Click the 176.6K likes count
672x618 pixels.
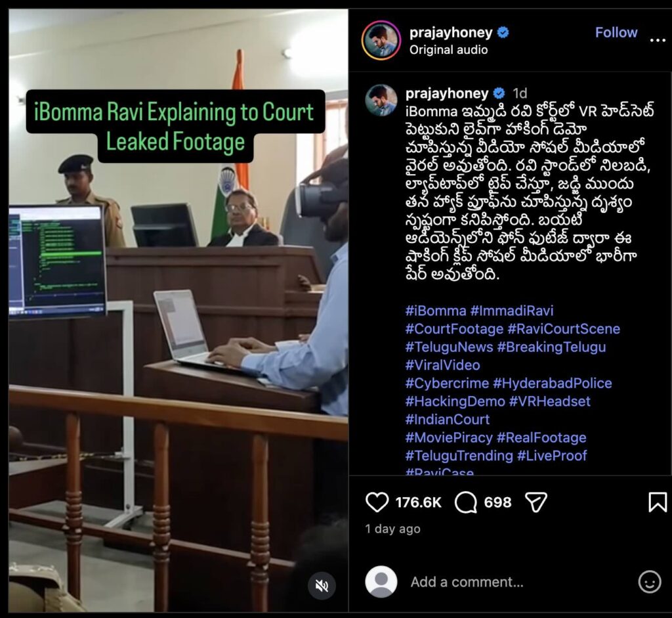(418, 502)
